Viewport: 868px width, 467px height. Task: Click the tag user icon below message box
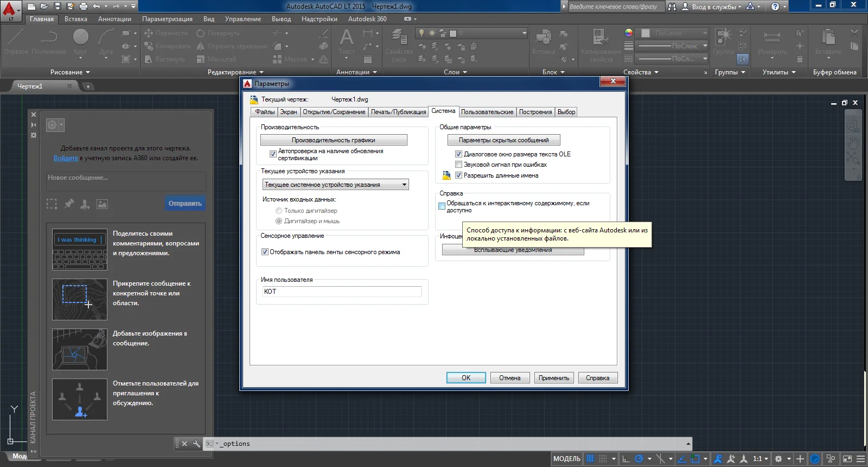85,204
